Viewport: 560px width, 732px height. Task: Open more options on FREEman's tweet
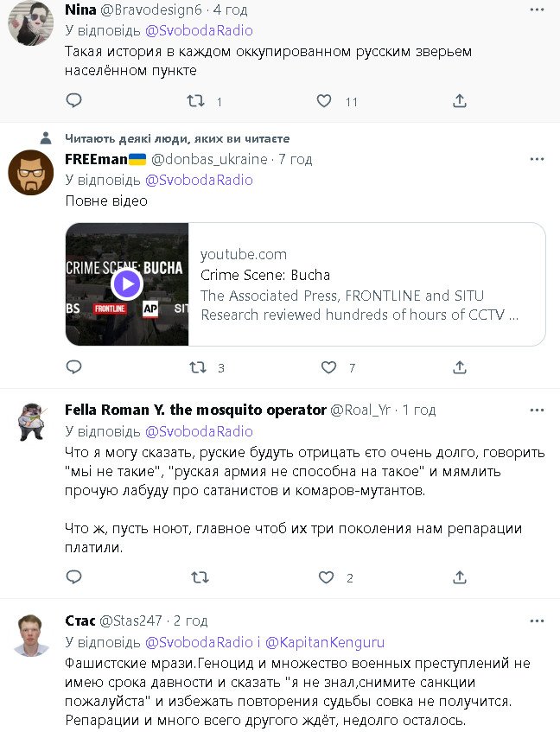[x=537, y=159]
